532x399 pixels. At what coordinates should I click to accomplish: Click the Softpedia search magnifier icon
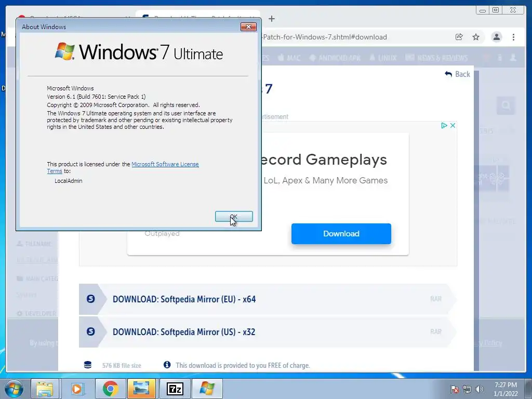[506, 106]
